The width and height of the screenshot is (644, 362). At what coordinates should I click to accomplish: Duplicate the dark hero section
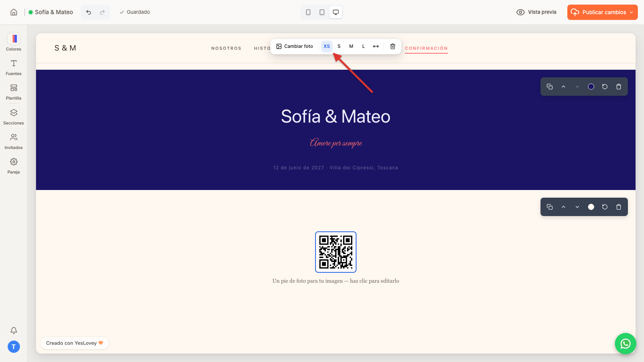[550, 87]
